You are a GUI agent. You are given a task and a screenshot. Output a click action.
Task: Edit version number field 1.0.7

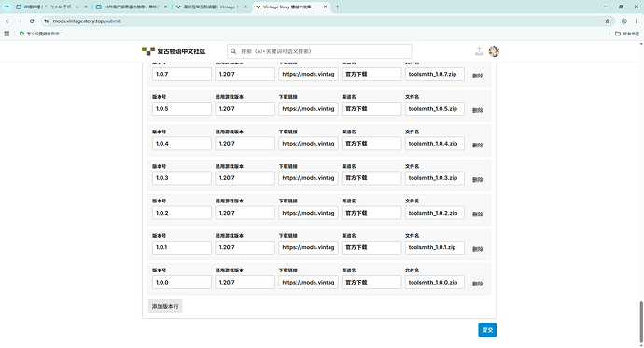(x=182, y=74)
